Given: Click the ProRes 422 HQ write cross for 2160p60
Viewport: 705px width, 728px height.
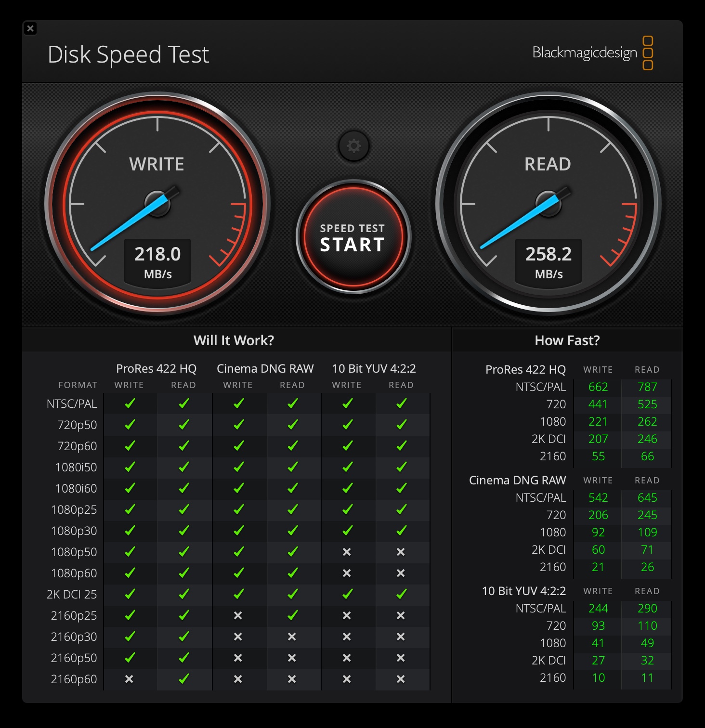Looking at the screenshot, I should (129, 679).
